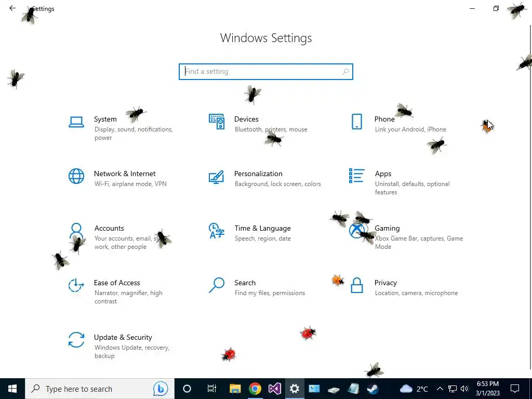532x399 pixels.
Task: Open the Apps list icon
Action: coord(356,176)
